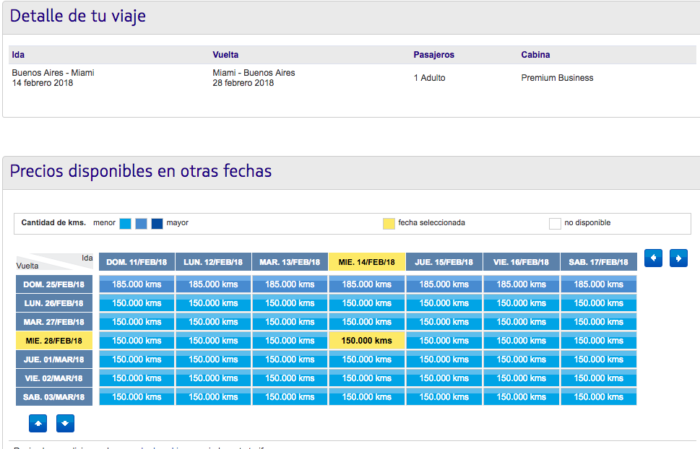Pick 150.000 kms for VIE. 16/FEB and VIE. 02/MAR
The height and width of the screenshot is (449, 700).
pyautogui.click(x=521, y=379)
